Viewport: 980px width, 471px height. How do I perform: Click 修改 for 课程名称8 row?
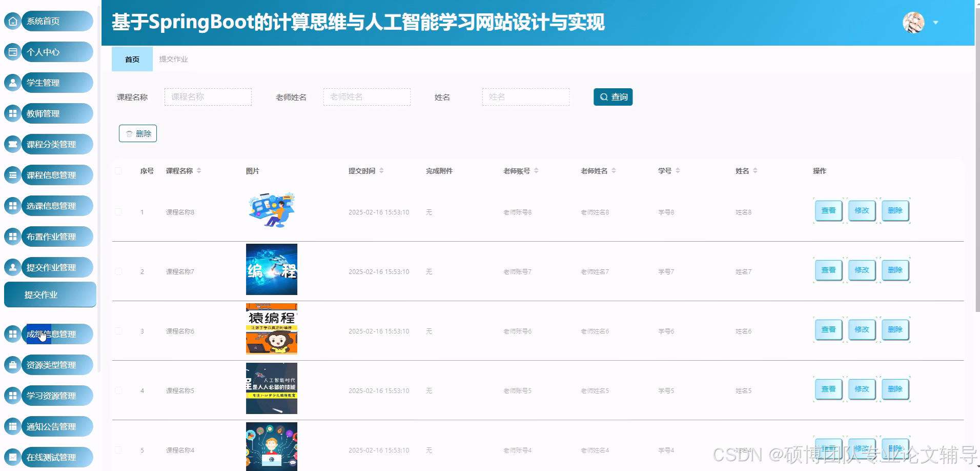coord(862,210)
